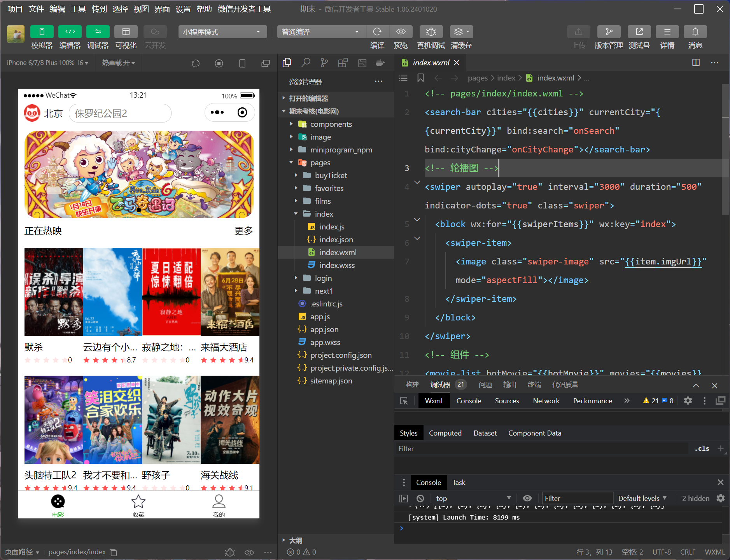Open the hot reload dropdown
The width and height of the screenshot is (730, 560).
point(118,63)
